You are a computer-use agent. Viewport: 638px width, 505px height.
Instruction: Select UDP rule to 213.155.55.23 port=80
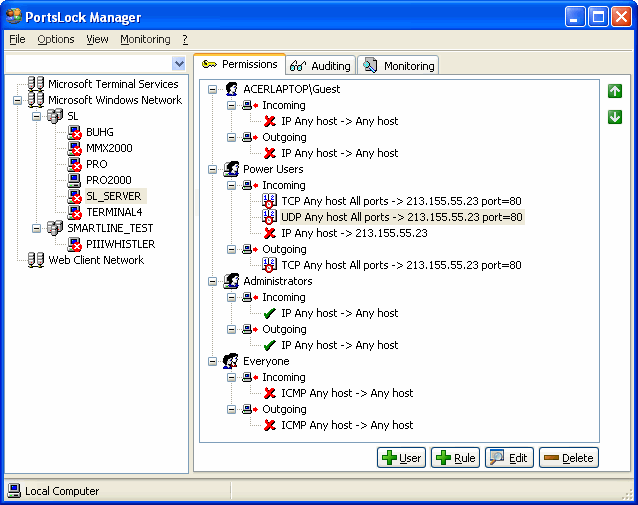coord(402,217)
